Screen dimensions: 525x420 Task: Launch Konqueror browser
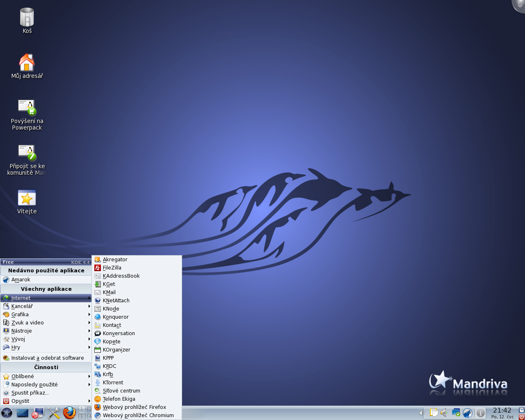[x=137, y=317]
